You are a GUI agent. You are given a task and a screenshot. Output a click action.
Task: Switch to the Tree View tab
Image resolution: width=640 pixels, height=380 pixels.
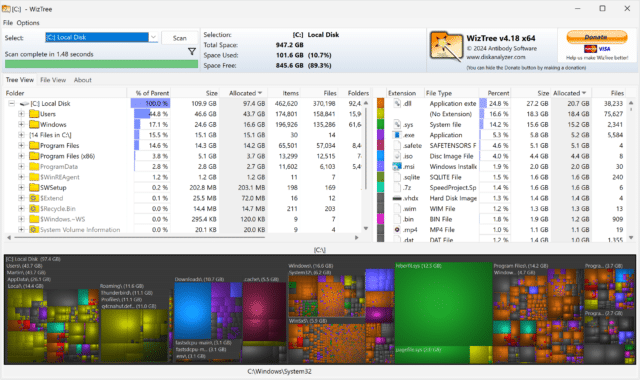coord(20,80)
